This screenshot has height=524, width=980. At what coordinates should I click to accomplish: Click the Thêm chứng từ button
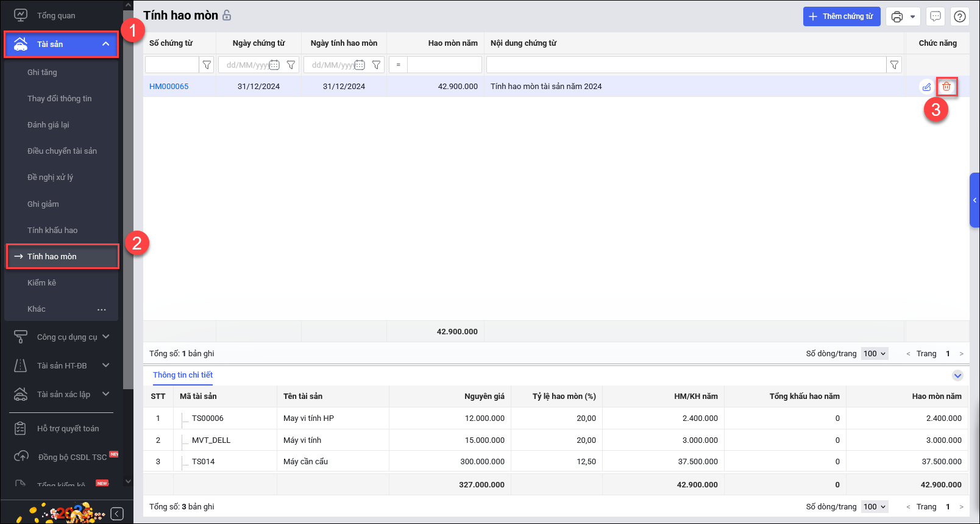841,16
